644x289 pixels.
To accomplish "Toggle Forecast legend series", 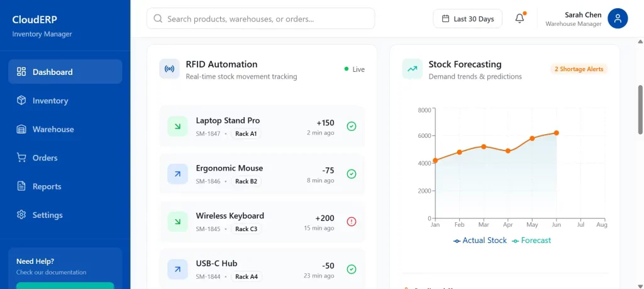I will click(531, 241).
